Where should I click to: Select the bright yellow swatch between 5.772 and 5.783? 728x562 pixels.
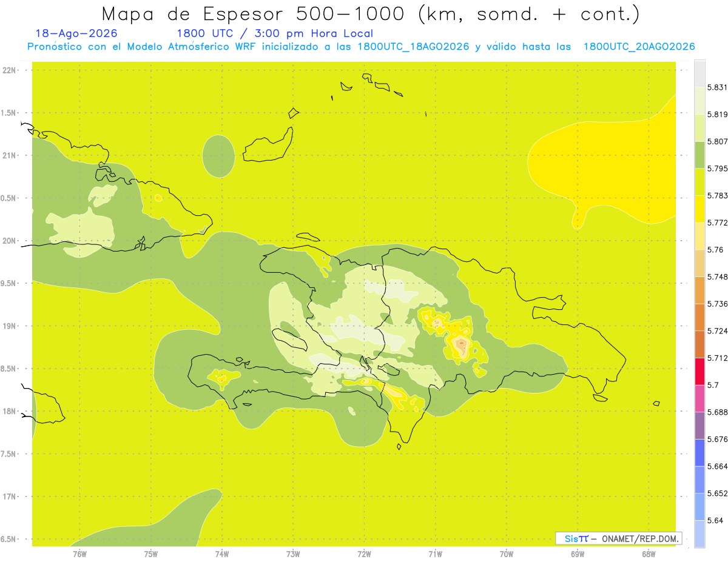point(699,209)
